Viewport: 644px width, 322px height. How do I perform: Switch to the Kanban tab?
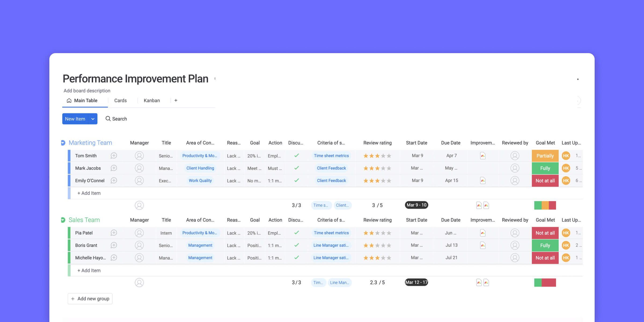152,100
